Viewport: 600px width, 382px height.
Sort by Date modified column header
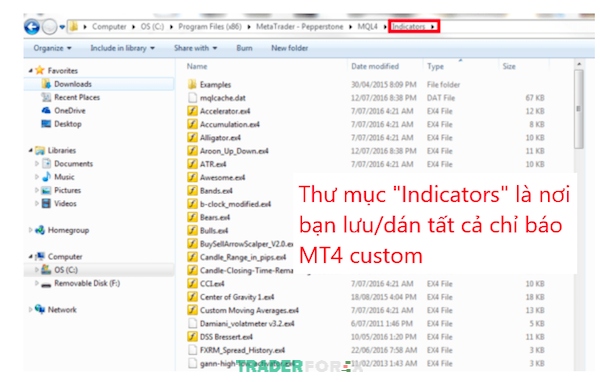[375, 66]
